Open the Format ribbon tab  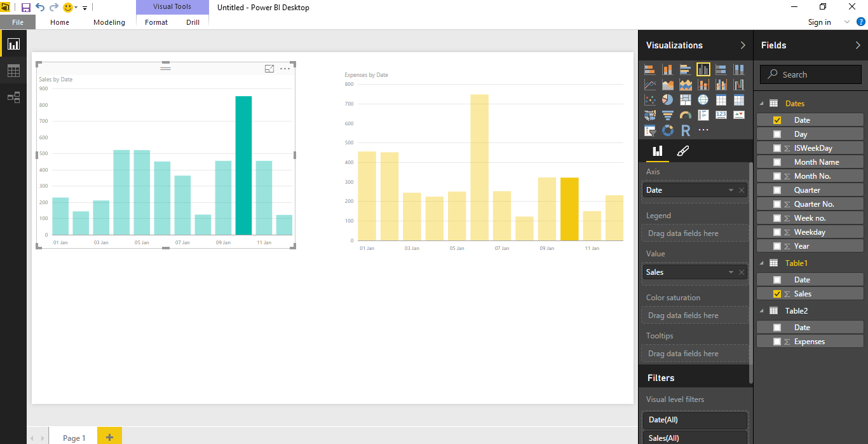[x=156, y=22]
